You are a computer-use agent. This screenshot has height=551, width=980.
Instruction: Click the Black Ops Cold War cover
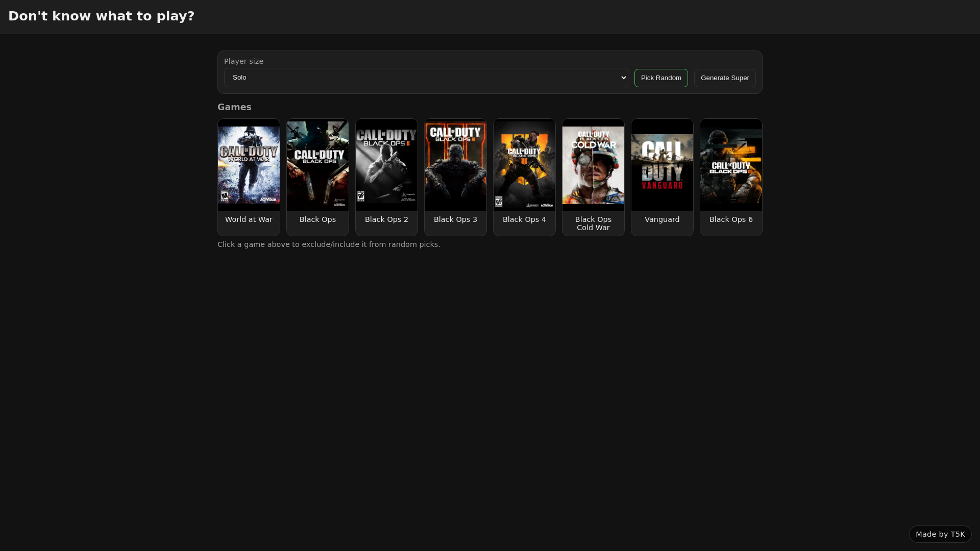coord(593,165)
